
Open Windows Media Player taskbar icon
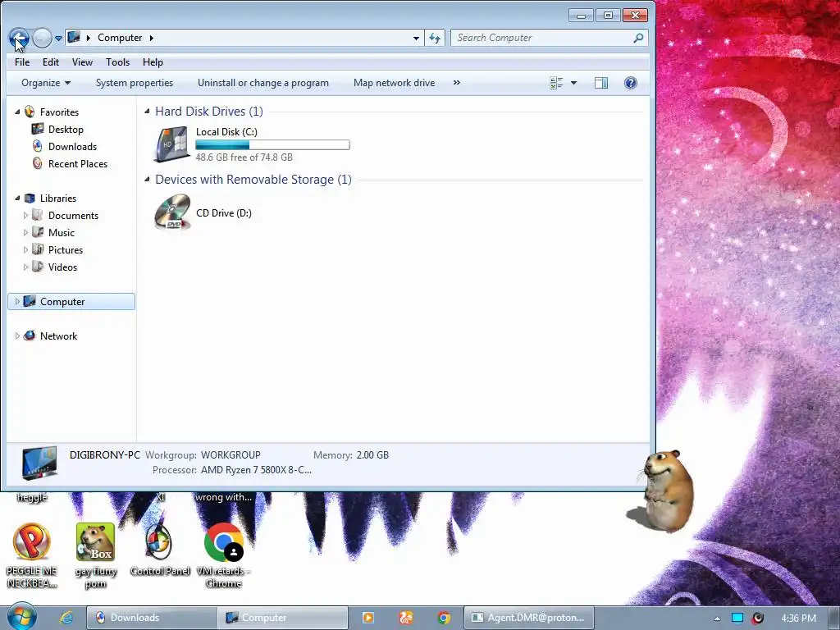tap(368, 618)
